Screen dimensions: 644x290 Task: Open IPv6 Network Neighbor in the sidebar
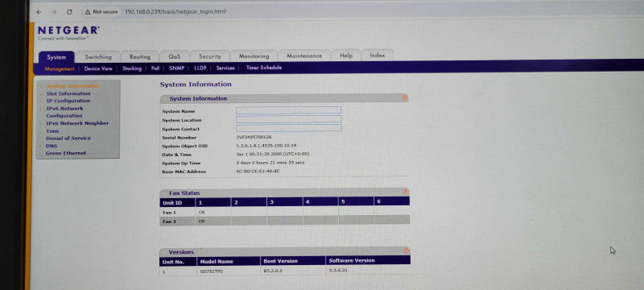click(x=77, y=123)
